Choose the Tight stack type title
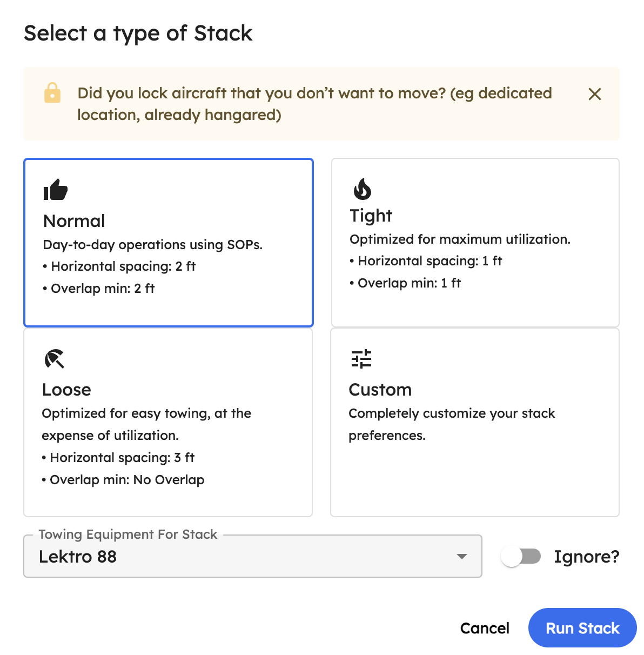644x655 pixels. [x=371, y=216]
